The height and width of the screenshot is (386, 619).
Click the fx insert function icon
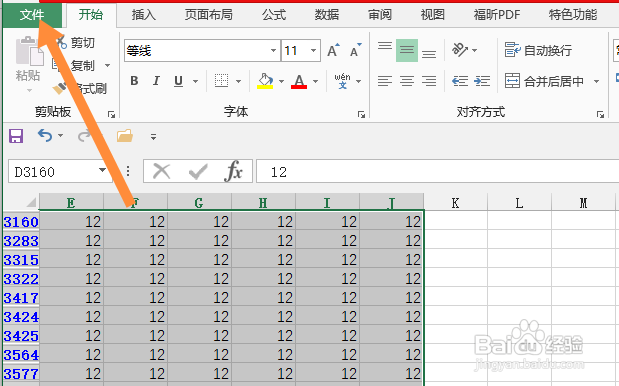click(x=234, y=171)
